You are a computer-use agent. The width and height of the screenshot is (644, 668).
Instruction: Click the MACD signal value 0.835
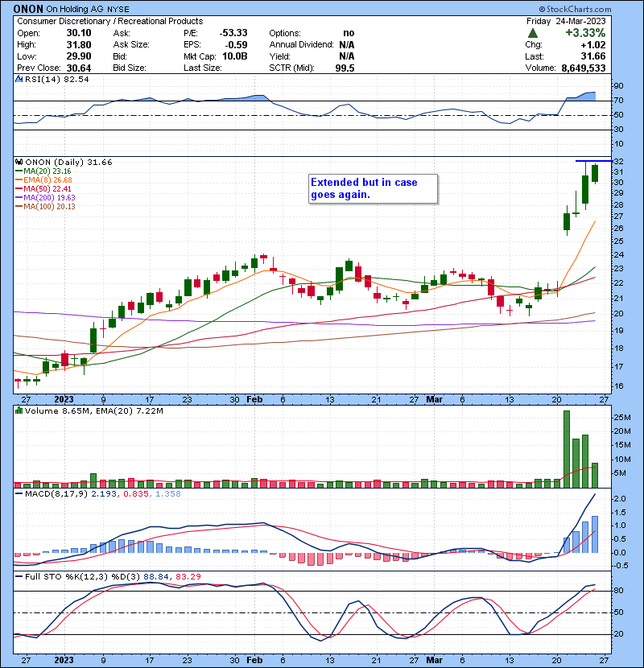[135, 494]
